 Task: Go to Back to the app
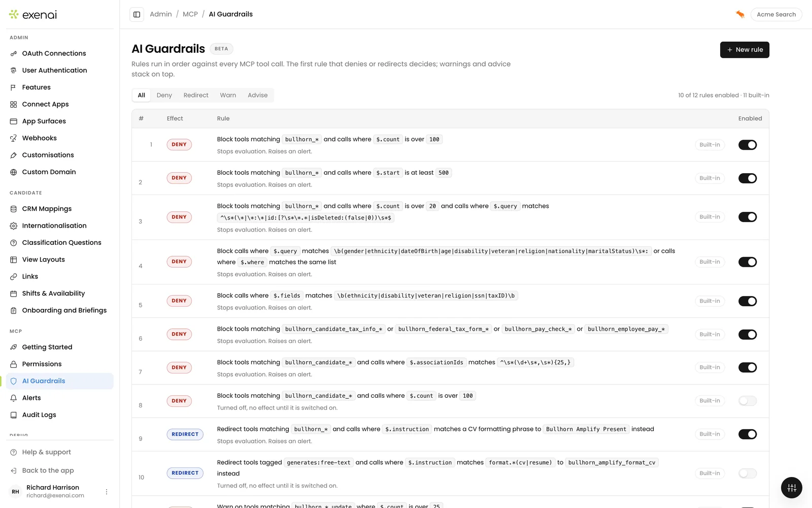point(48,470)
